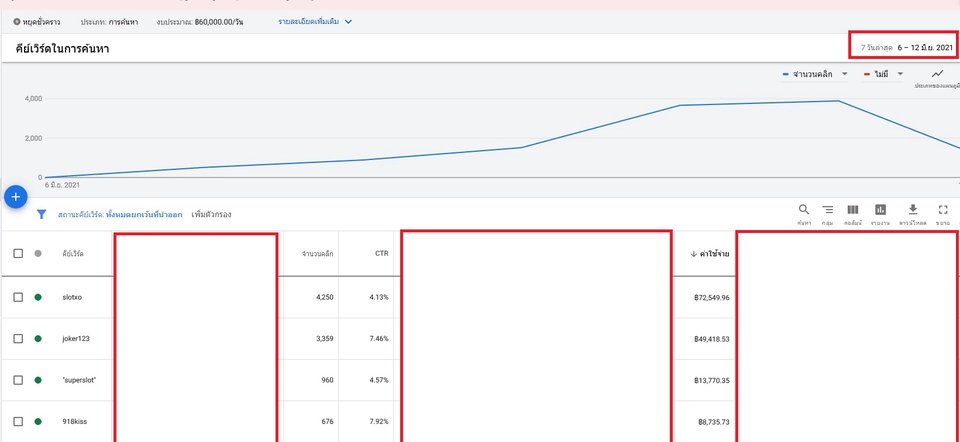Open the segment (กลุ่ม) icon
The width and height of the screenshot is (960, 442).
point(828,210)
